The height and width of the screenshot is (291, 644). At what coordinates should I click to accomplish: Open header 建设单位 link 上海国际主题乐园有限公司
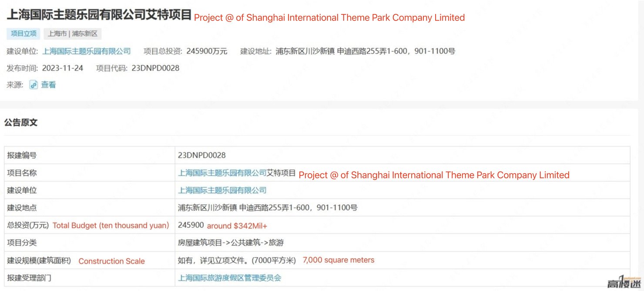(x=86, y=51)
